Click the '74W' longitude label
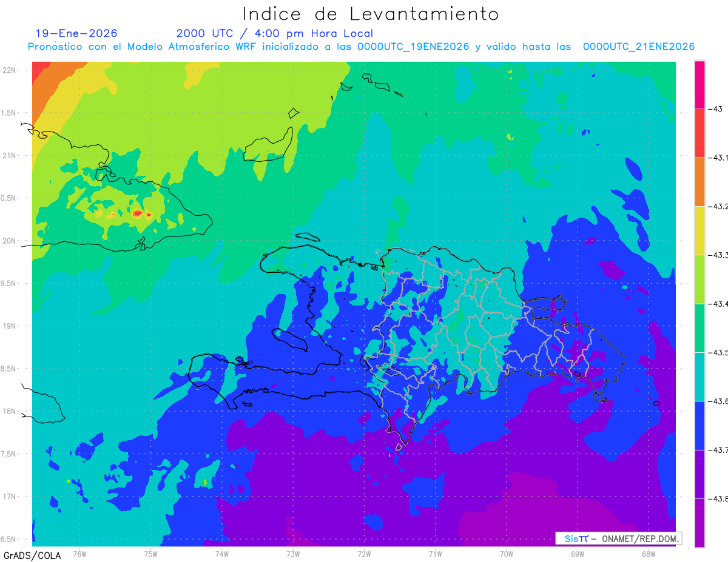Viewport: 728px width, 562px height. (222, 553)
